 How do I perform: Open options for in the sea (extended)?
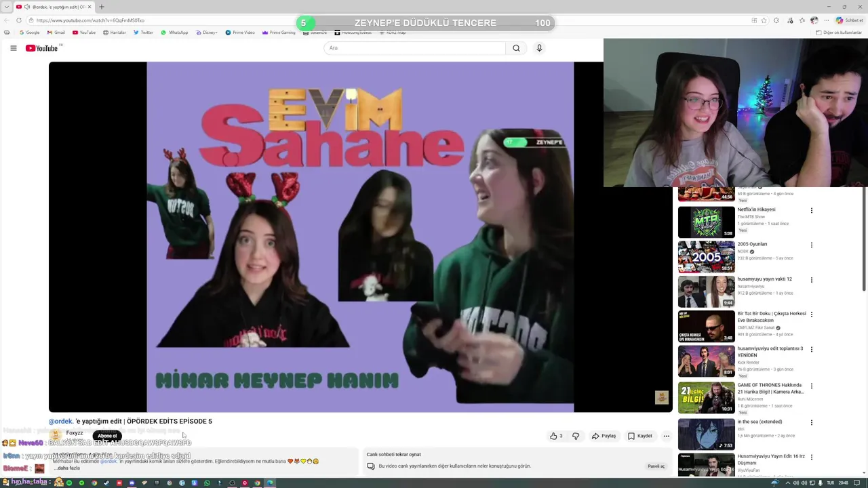tap(811, 422)
